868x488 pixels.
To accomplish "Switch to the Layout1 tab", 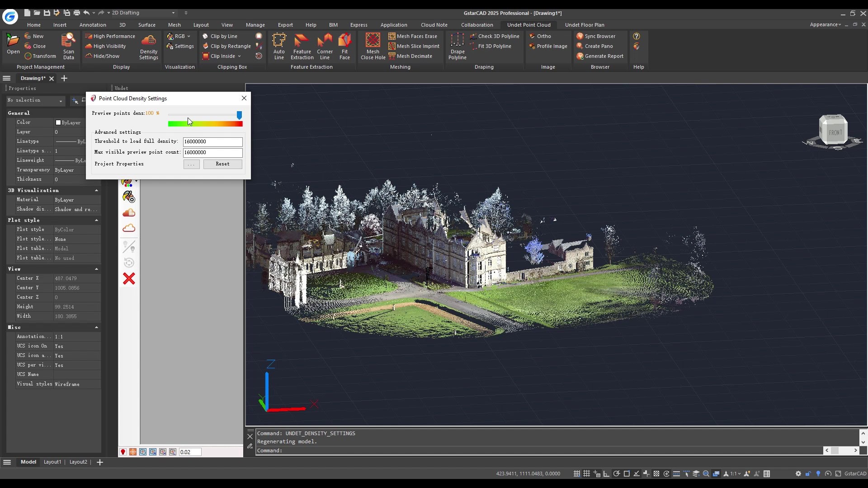I will pyautogui.click(x=52, y=462).
